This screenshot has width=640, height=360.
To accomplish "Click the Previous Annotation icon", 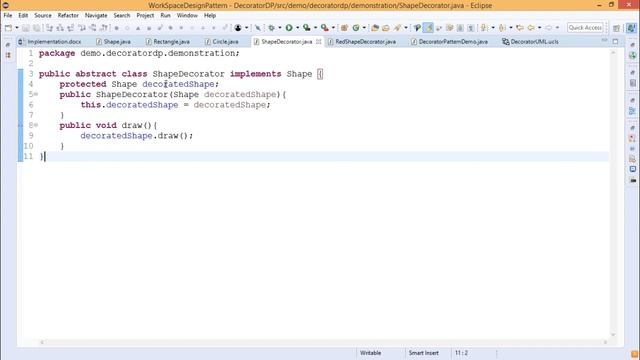I will coord(502,28).
